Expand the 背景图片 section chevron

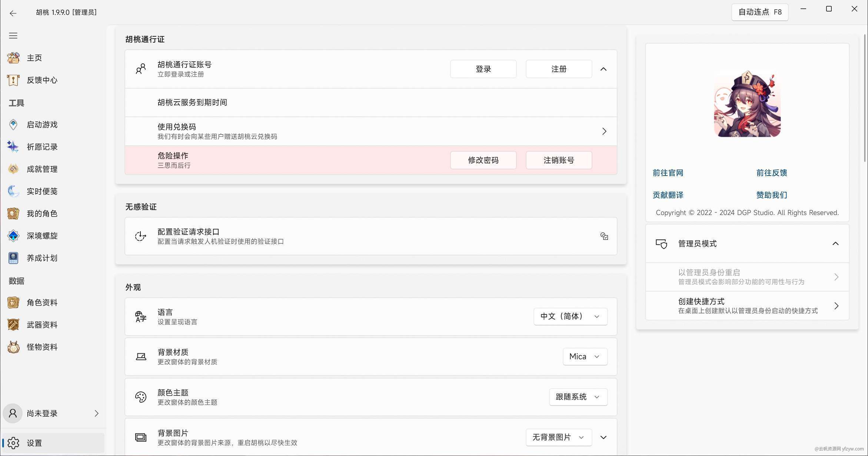pyautogui.click(x=603, y=437)
